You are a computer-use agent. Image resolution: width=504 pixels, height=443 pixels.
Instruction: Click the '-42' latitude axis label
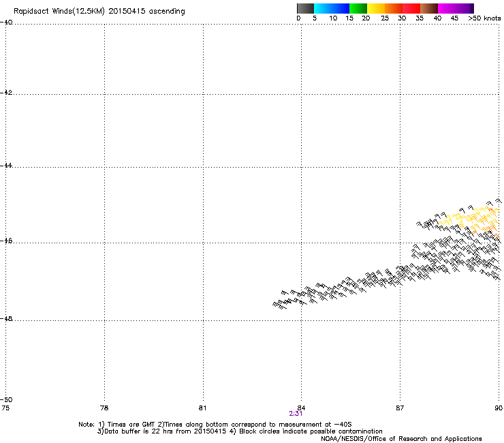tap(6, 92)
